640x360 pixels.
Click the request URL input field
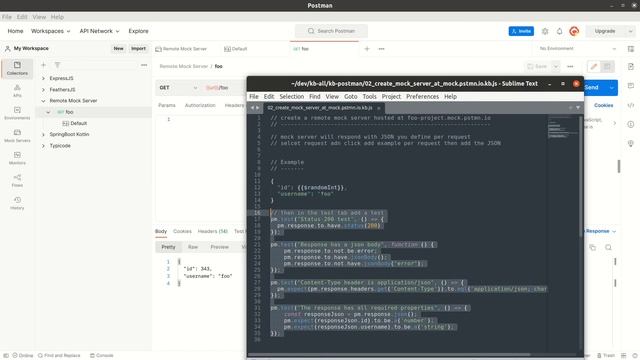tap(225, 88)
